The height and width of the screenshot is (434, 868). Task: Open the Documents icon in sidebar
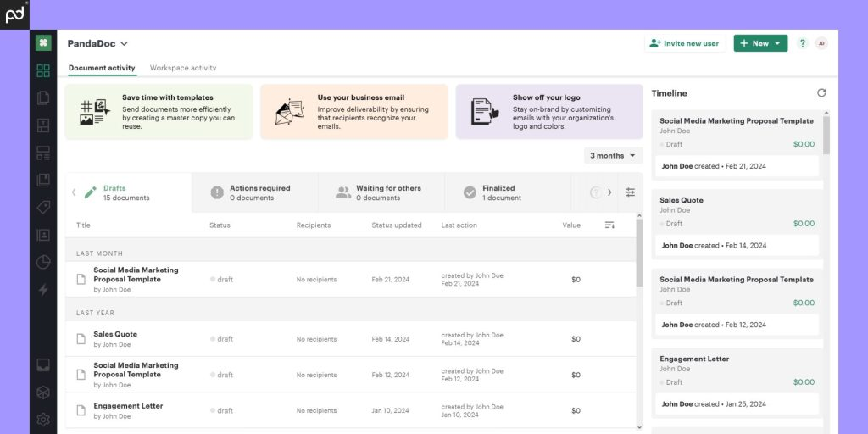tap(43, 98)
